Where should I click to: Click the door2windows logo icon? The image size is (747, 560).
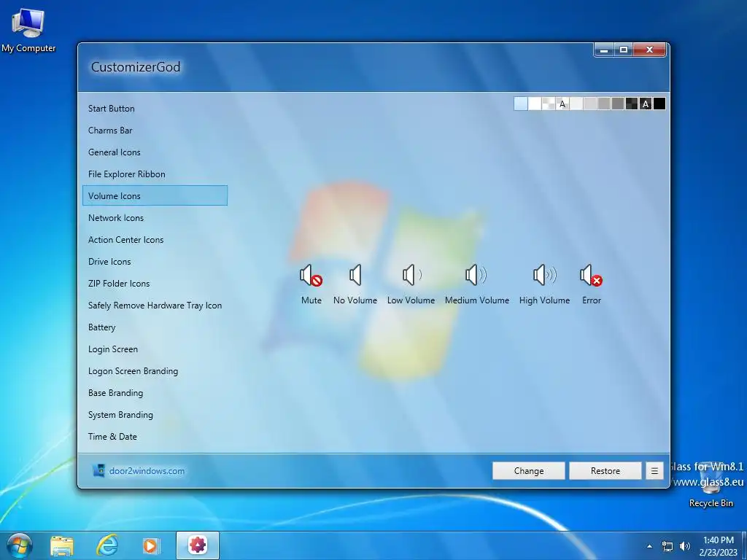click(x=98, y=470)
